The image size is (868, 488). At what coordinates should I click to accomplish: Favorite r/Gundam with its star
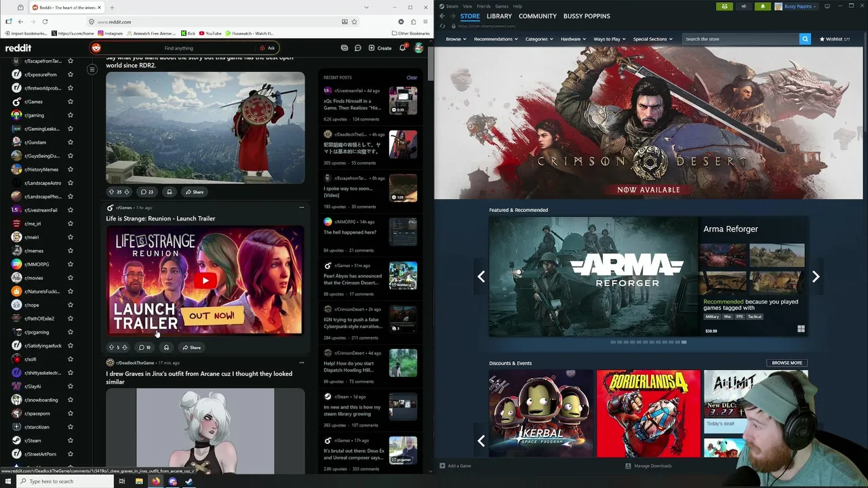point(70,142)
